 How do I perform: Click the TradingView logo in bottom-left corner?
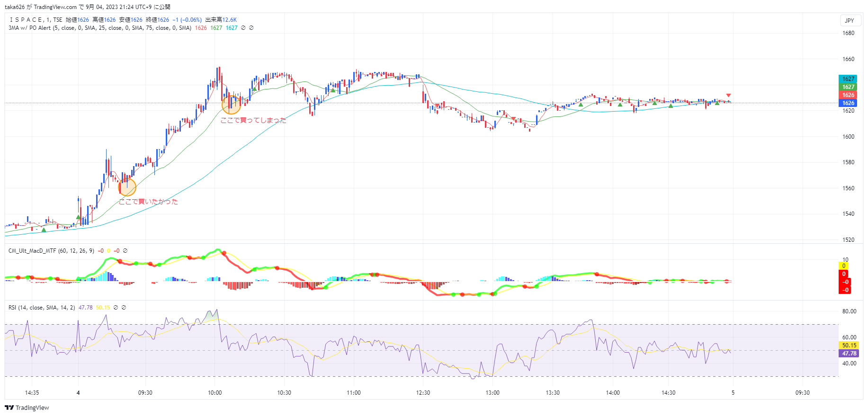(27, 407)
